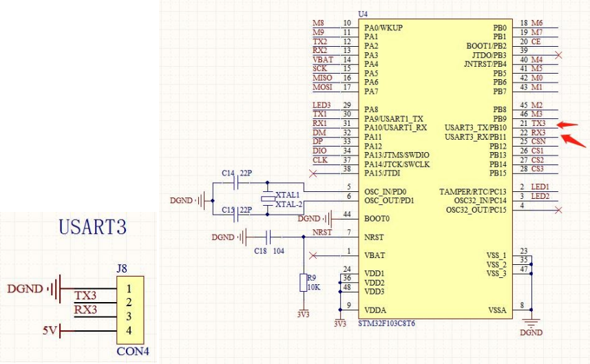Click the ground symbol below VSSA
The width and height of the screenshot is (590, 364).
point(531,323)
